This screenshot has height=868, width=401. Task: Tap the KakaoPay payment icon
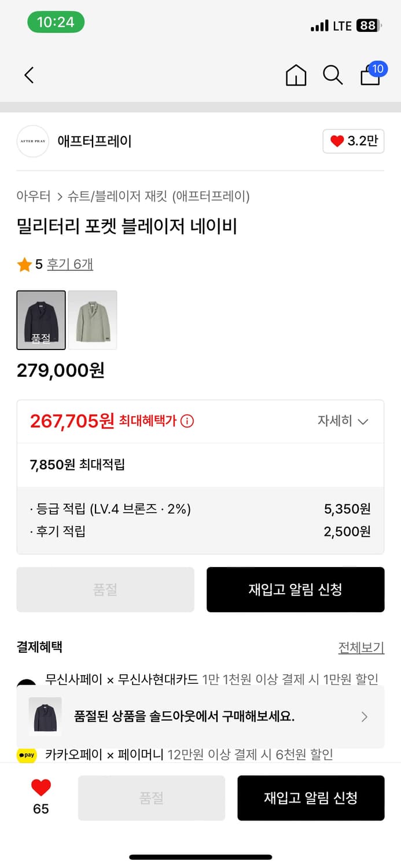point(27,755)
